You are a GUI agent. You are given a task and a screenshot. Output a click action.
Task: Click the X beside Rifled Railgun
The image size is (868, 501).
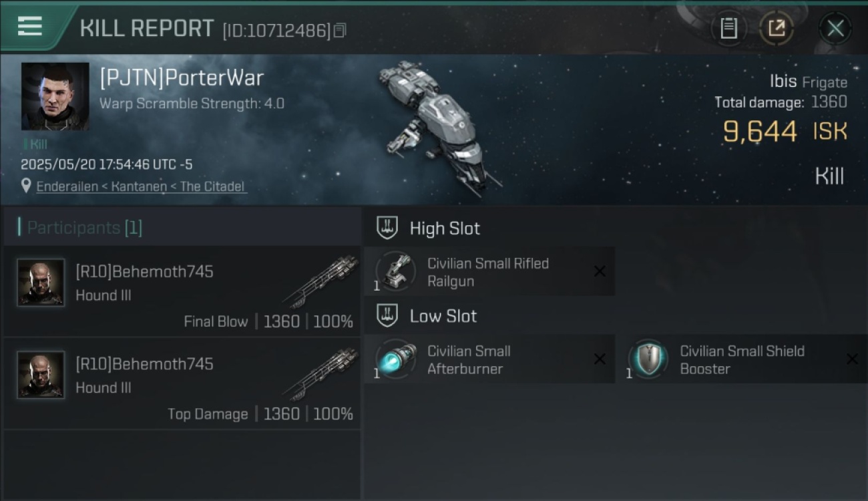(x=600, y=271)
